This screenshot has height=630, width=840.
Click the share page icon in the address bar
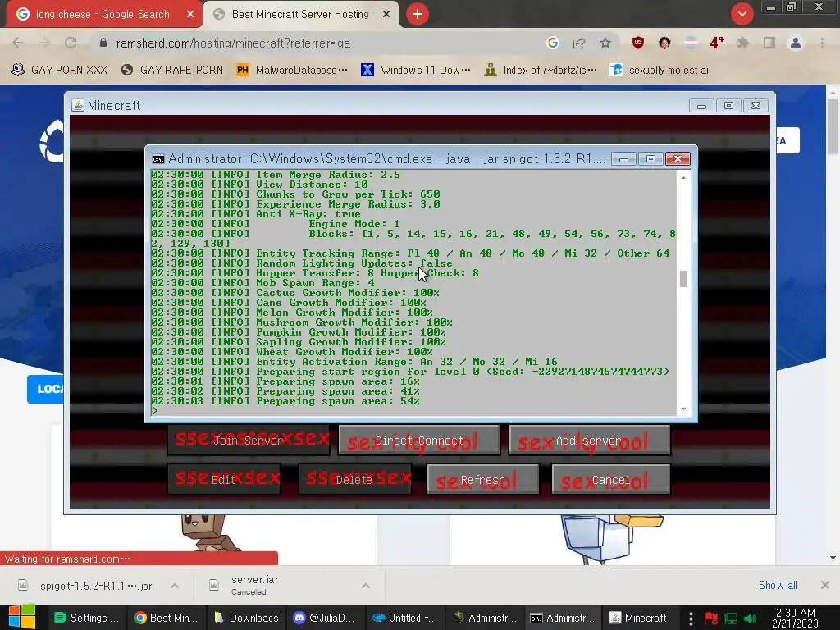point(579,43)
